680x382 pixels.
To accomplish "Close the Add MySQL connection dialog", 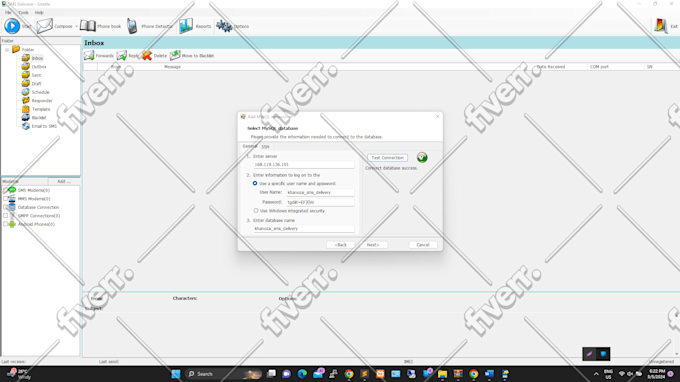I will (x=437, y=117).
